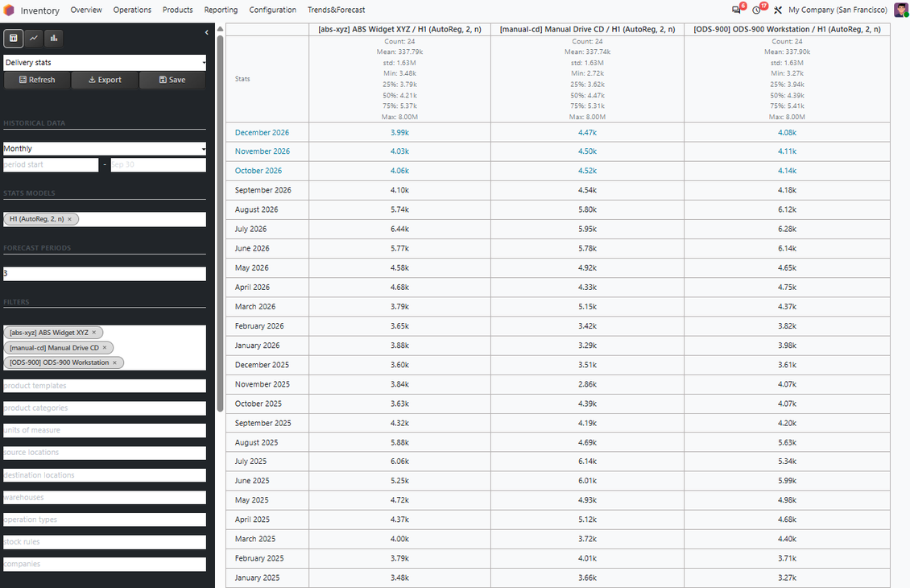Remove the ODS-900 Workstation filter tag
910x588 pixels.
coord(114,362)
